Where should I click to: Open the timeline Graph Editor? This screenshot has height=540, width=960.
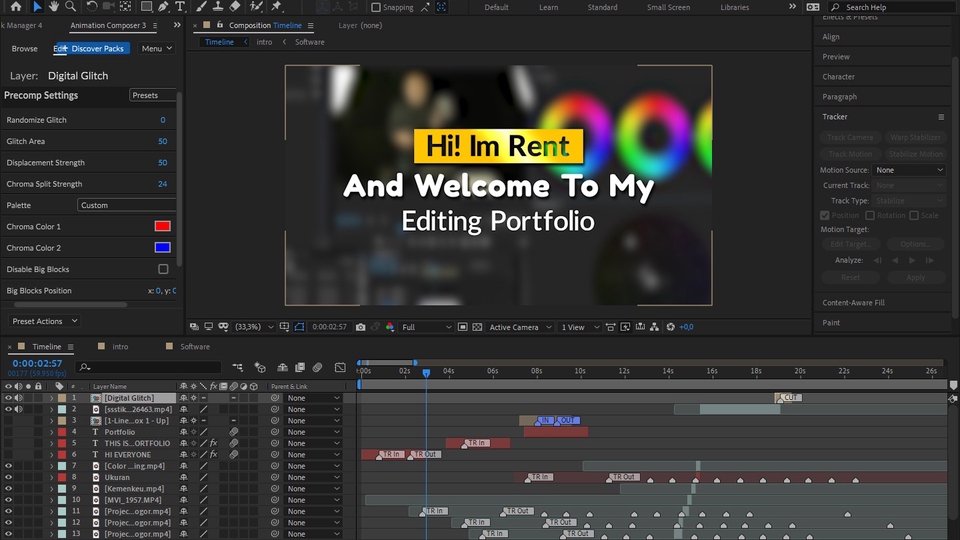coord(340,367)
